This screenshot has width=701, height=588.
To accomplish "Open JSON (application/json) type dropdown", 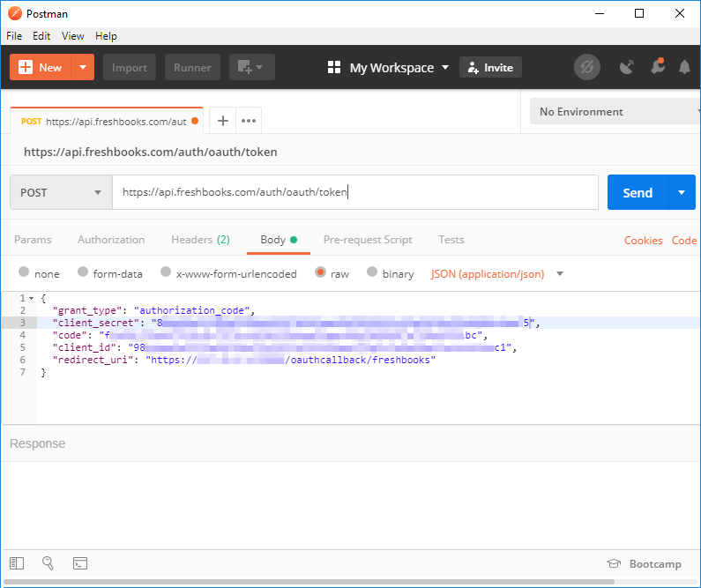I will pyautogui.click(x=496, y=274).
